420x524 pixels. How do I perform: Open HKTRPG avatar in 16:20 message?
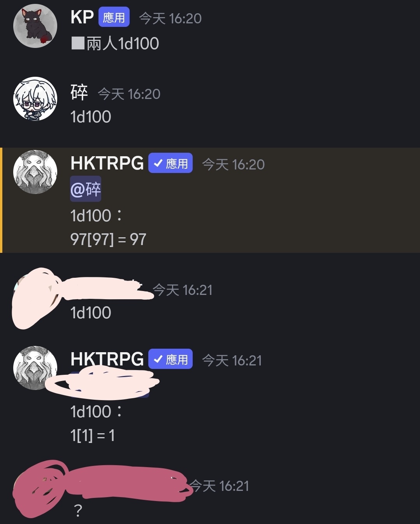(x=35, y=172)
